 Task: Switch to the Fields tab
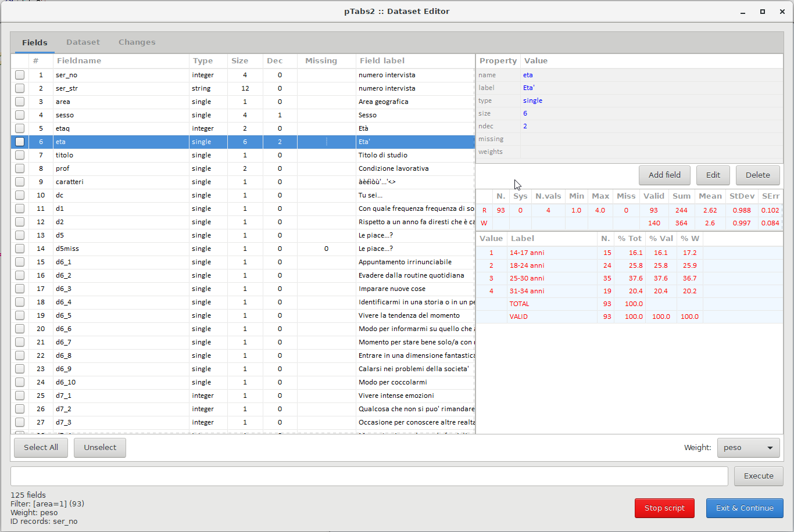tap(35, 42)
